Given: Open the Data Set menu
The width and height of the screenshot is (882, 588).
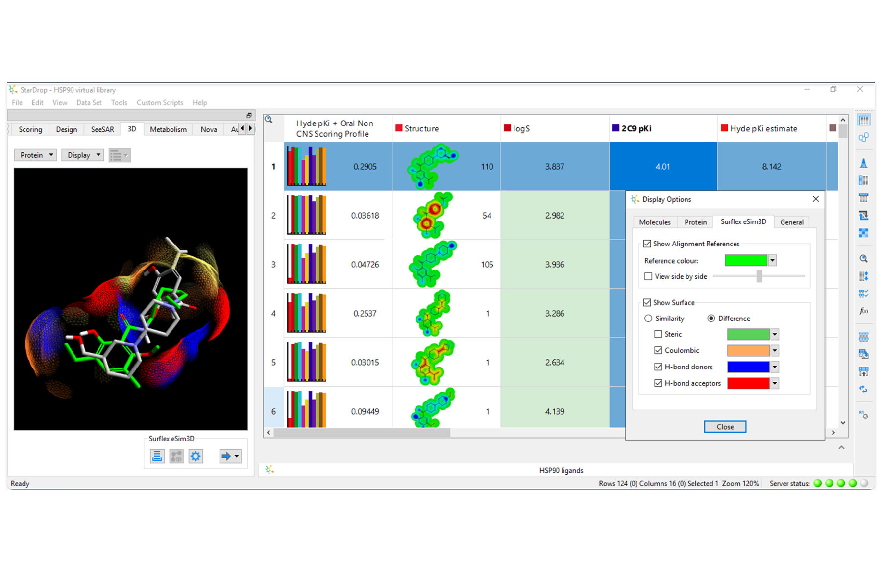Looking at the screenshot, I should coord(89,102).
